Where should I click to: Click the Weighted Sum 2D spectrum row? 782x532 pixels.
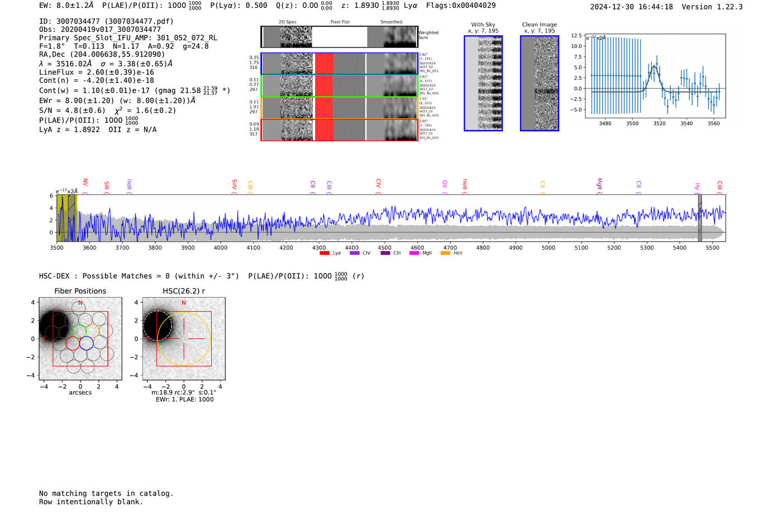tap(339, 37)
